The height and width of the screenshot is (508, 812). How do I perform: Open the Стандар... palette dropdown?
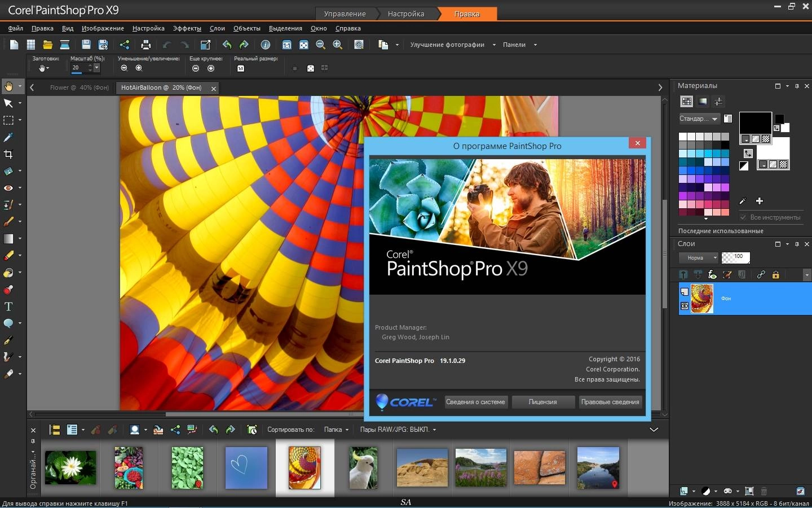[699, 119]
